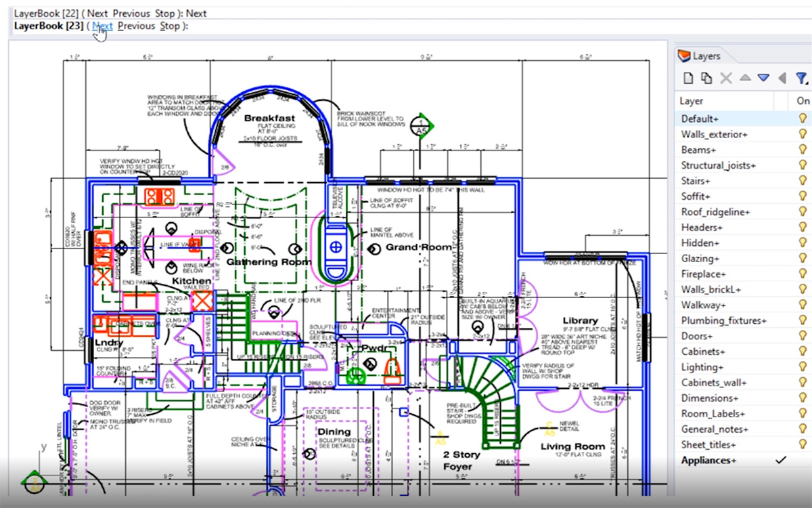Open the layer filter funnel menu
Viewport: 812px width, 508px height.
[802, 78]
